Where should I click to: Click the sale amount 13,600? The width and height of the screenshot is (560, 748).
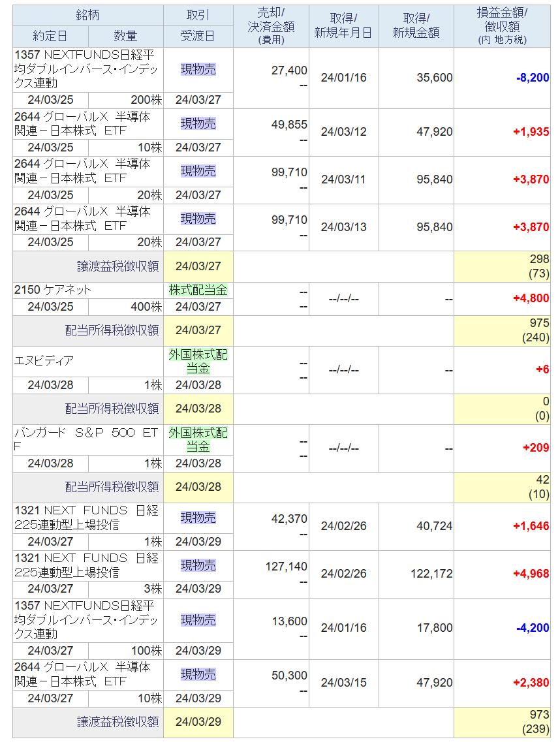point(289,621)
